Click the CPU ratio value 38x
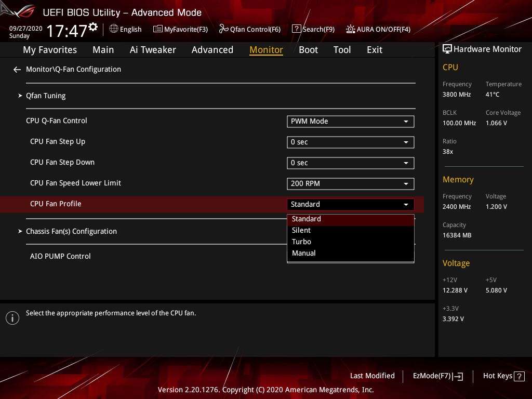Image resolution: width=532 pixels, height=399 pixels. (x=448, y=152)
